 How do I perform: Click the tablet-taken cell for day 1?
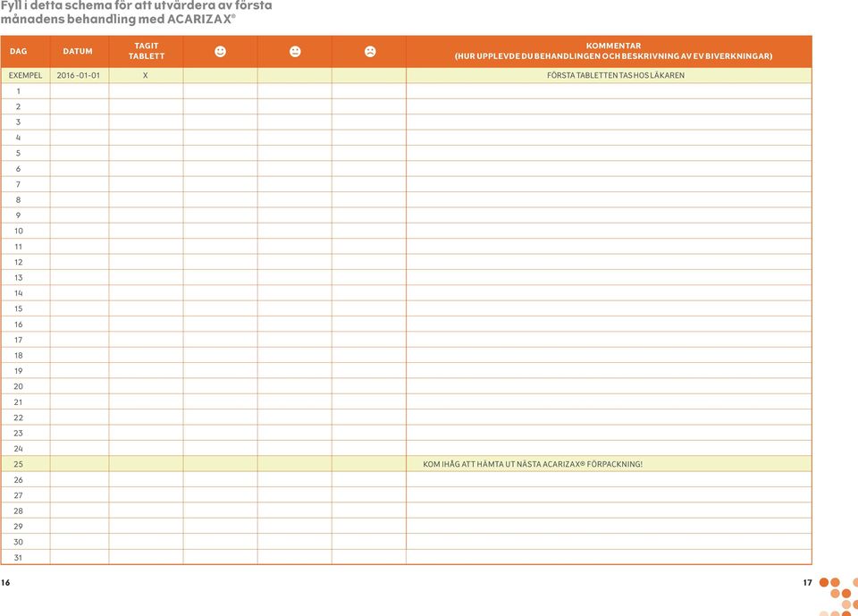click(146, 91)
